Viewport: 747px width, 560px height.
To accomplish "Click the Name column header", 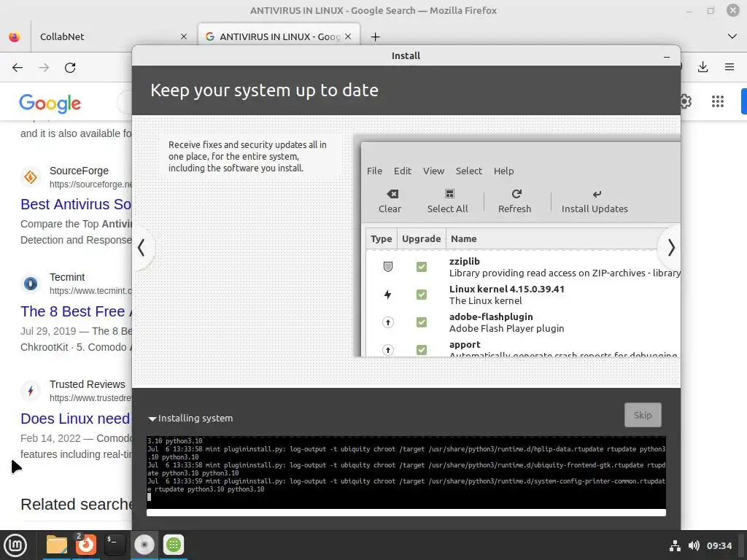I will pyautogui.click(x=463, y=238).
